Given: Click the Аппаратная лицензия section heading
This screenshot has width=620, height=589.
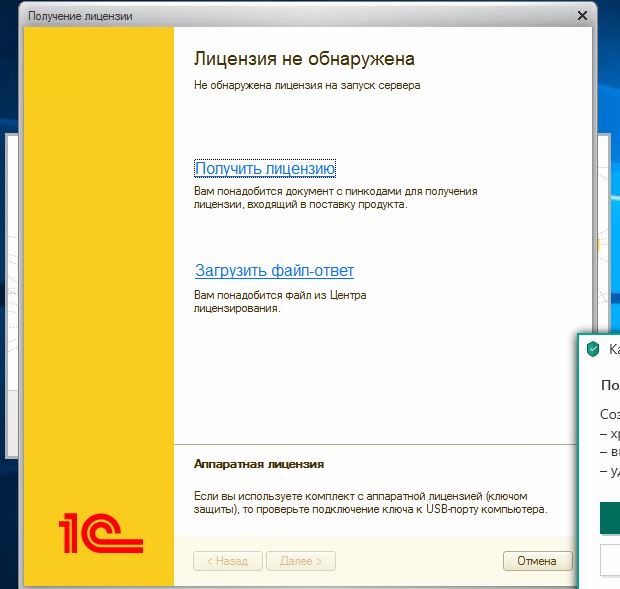Looking at the screenshot, I should tap(258, 465).
